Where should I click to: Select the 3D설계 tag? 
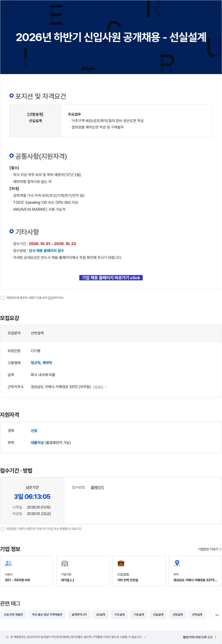100,614
